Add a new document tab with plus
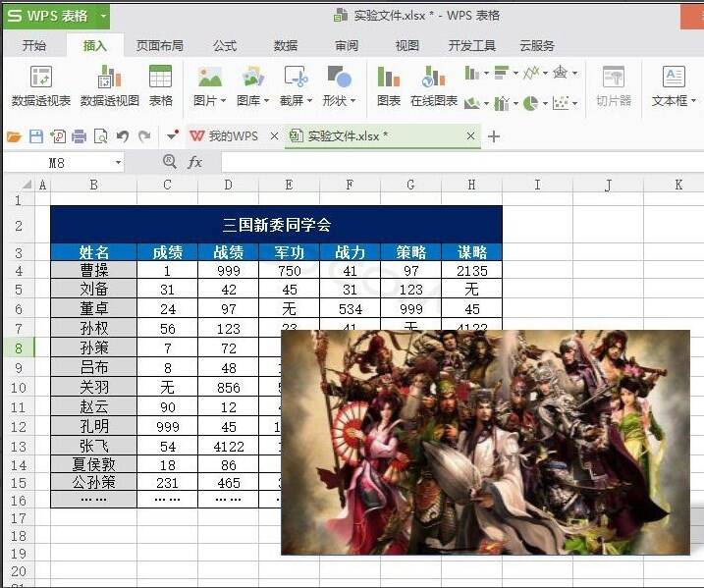 (x=494, y=136)
